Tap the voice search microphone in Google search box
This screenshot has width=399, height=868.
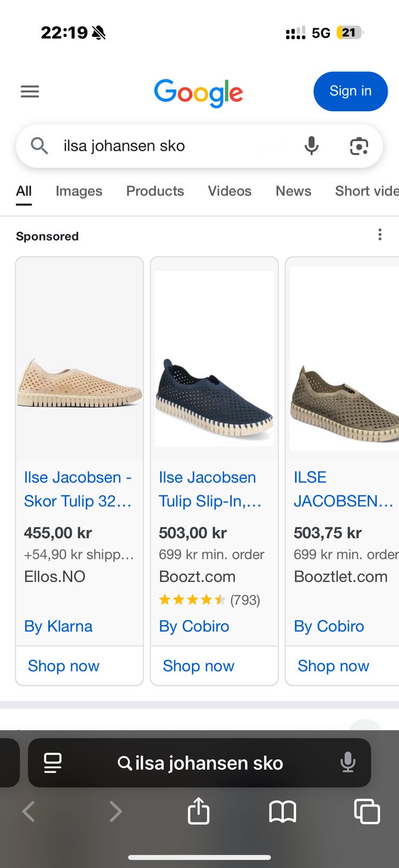pos(311,146)
